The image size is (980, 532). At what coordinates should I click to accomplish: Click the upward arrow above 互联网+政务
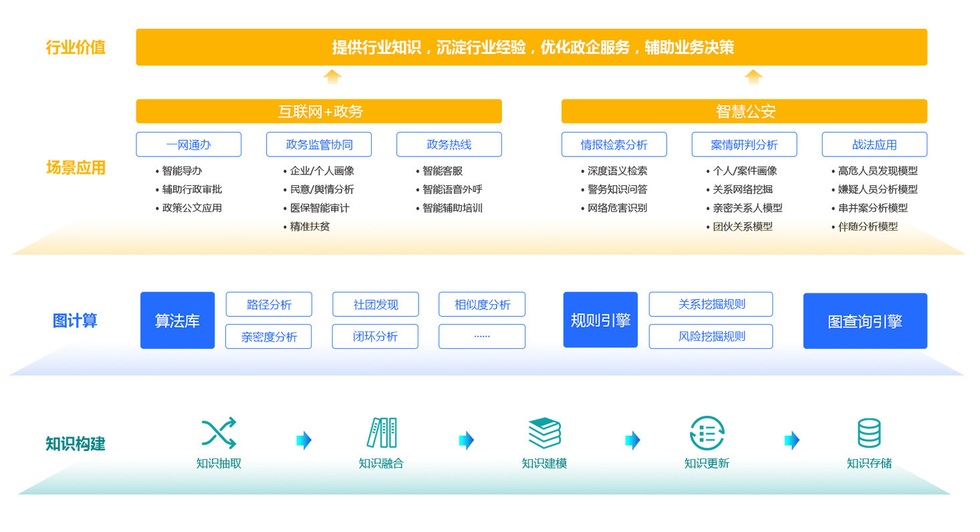coord(332,77)
